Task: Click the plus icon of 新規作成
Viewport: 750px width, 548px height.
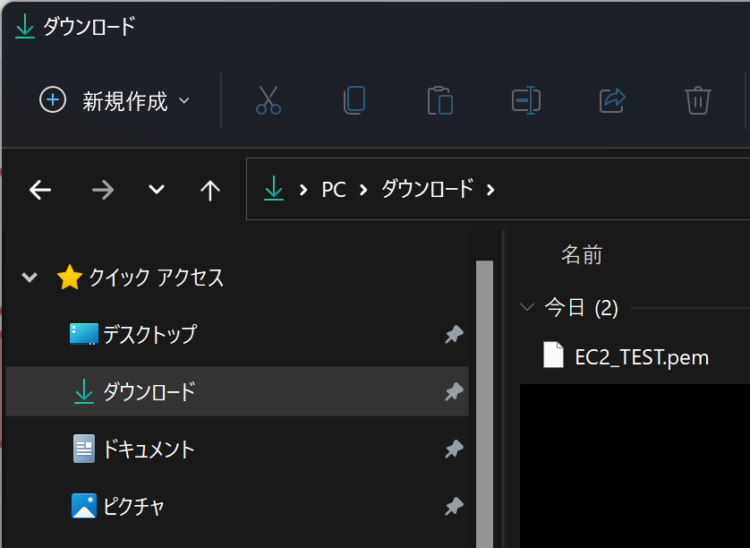Action: tap(53, 100)
